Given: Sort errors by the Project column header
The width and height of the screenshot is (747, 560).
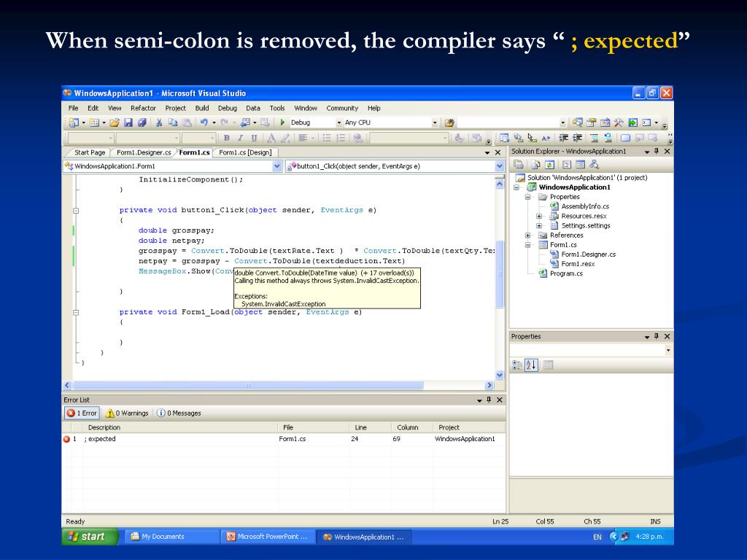Looking at the screenshot, I should point(469,427).
